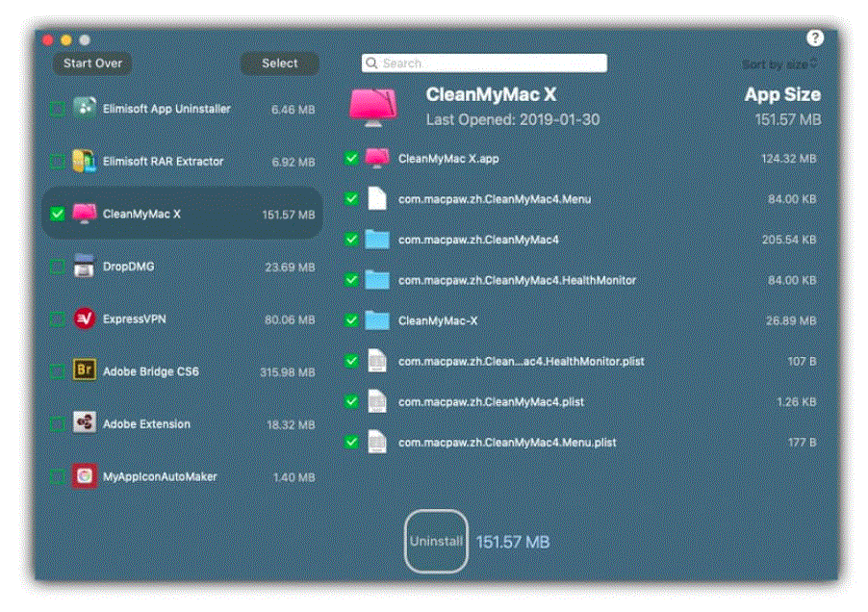This screenshot has width=868, height=612.
Task: Uncheck the CleanMyMac X app list checkbox
Action: pos(57,215)
